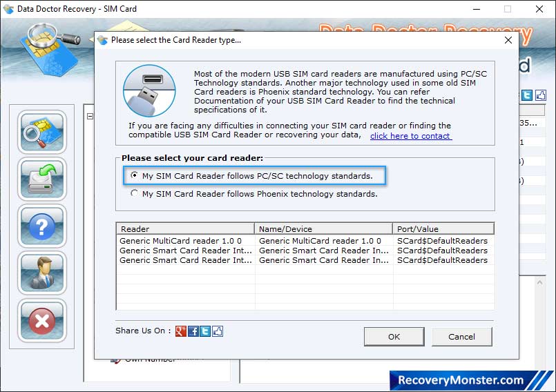This screenshot has height=392, width=556.
Task: Click the 'click here to contact' link
Action: coord(411,136)
